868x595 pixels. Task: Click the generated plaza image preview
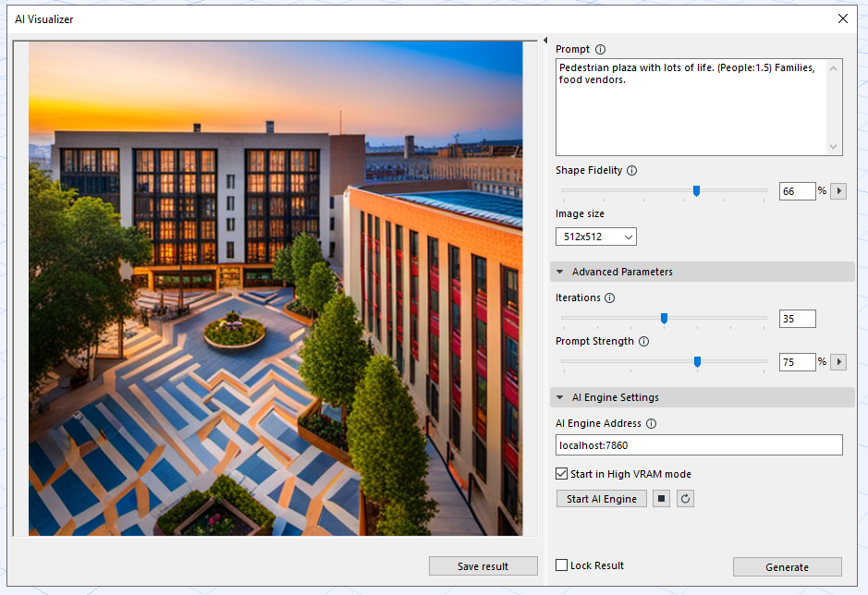coord(275,288)
